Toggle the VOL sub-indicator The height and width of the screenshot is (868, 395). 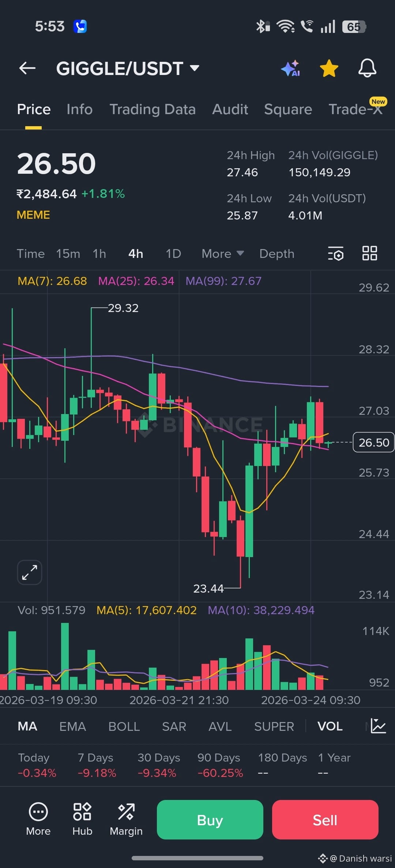[x=330, y=726]
